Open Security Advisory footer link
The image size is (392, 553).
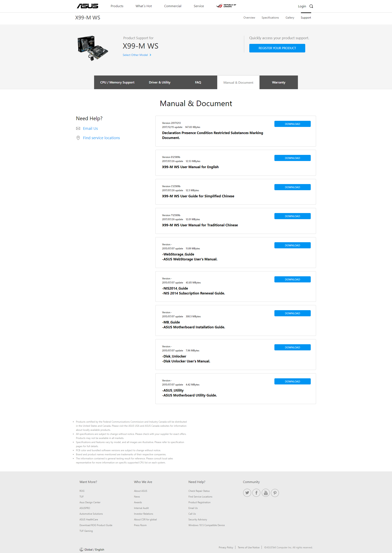[x=198, y=520]
